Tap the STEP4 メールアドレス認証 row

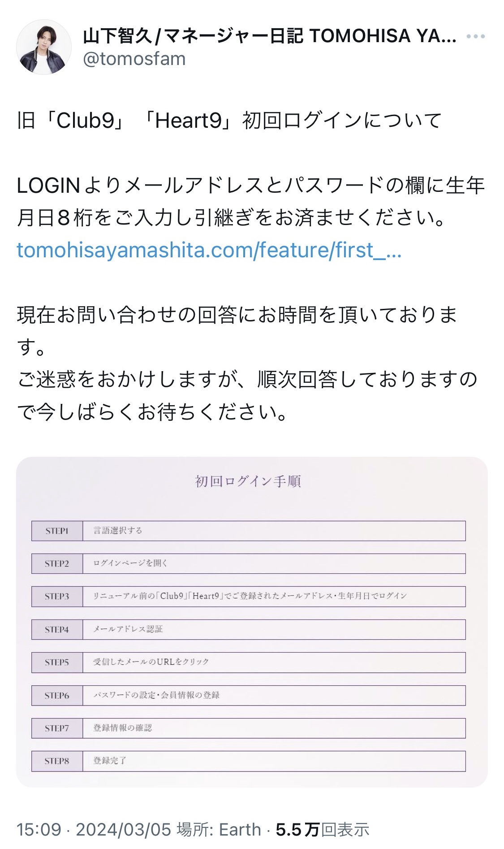click(x=249, y=629)
